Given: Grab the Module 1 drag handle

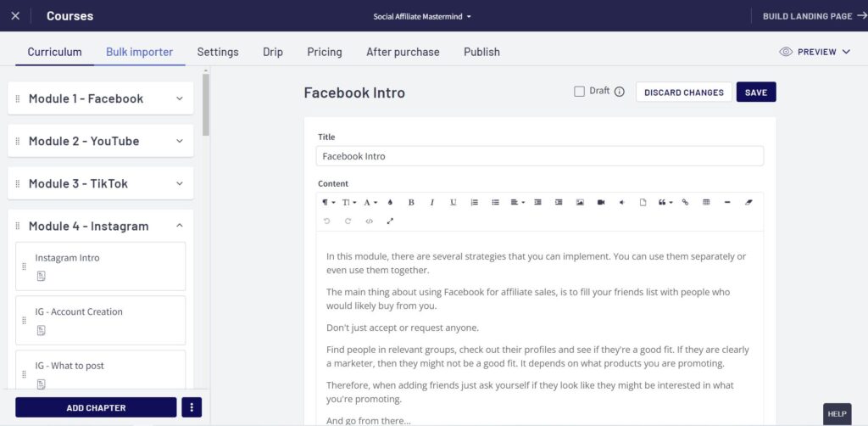Looking at the screenshot, I should [18, 98].
